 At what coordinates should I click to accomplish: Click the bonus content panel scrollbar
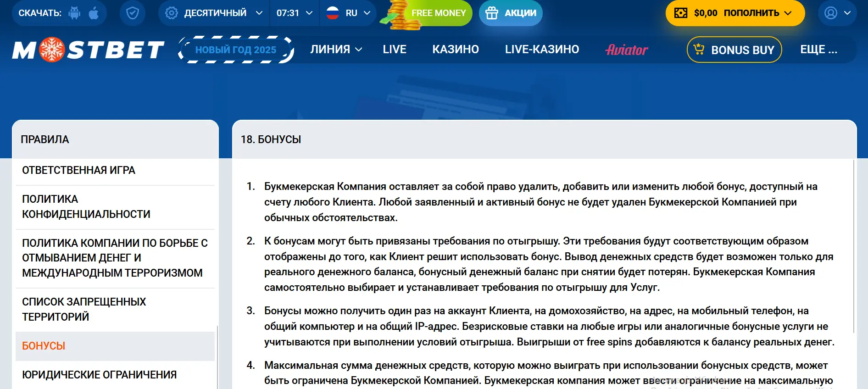tap(853, 246)
